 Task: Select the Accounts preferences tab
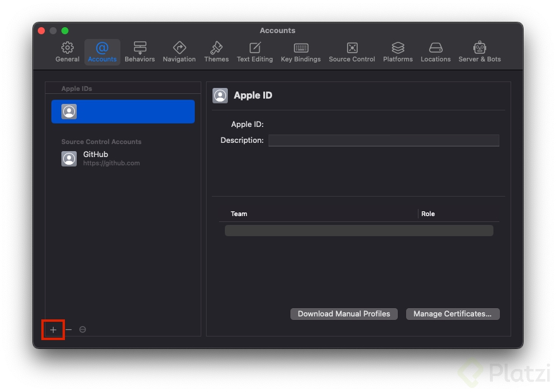(102, 52)
